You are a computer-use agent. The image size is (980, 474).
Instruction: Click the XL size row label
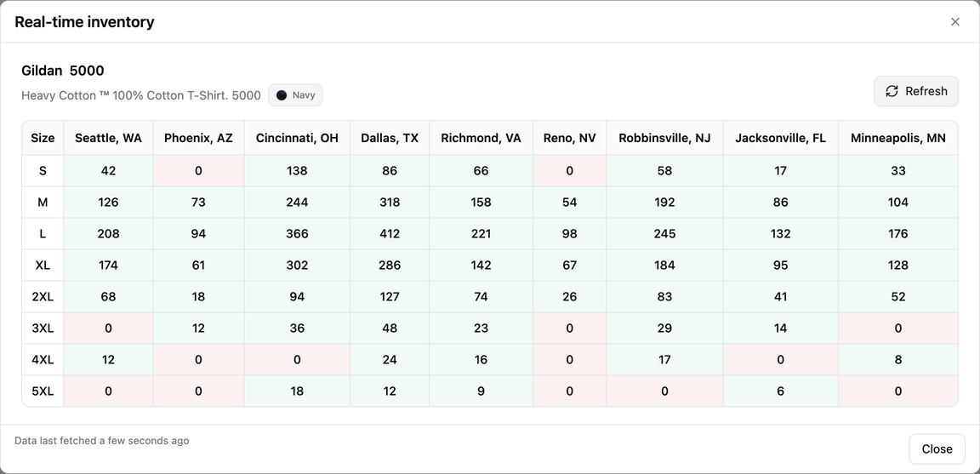click(x=43, y=266)
